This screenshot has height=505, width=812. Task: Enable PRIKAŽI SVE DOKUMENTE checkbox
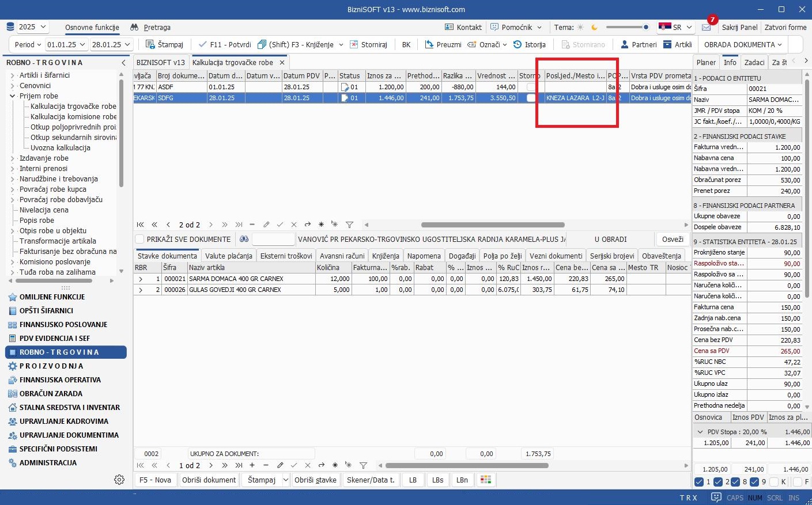[139, 239]
